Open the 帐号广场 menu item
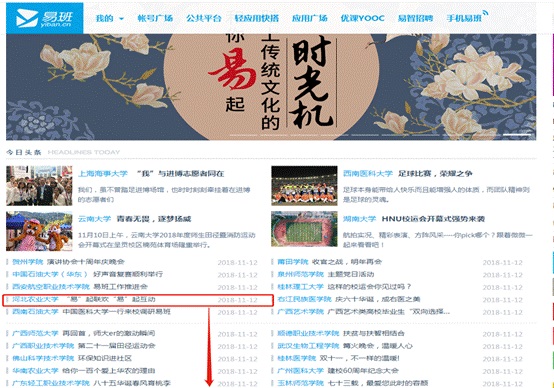 coord(155,18)
